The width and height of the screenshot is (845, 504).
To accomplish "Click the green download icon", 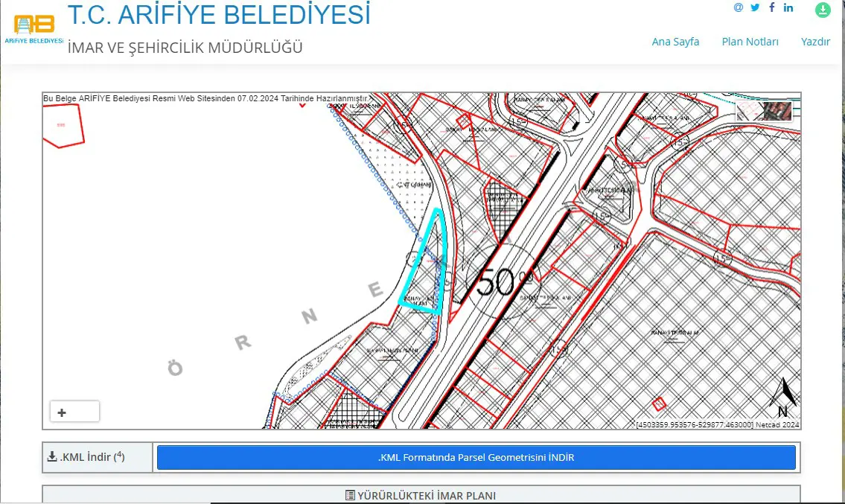I will 823,10.
